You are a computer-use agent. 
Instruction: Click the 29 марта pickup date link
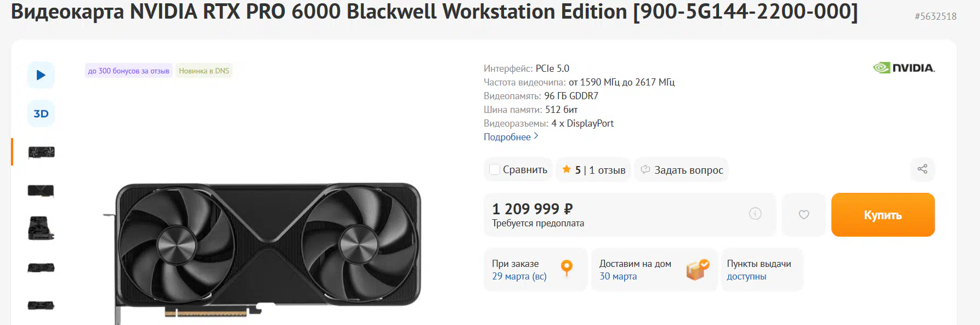519,276
